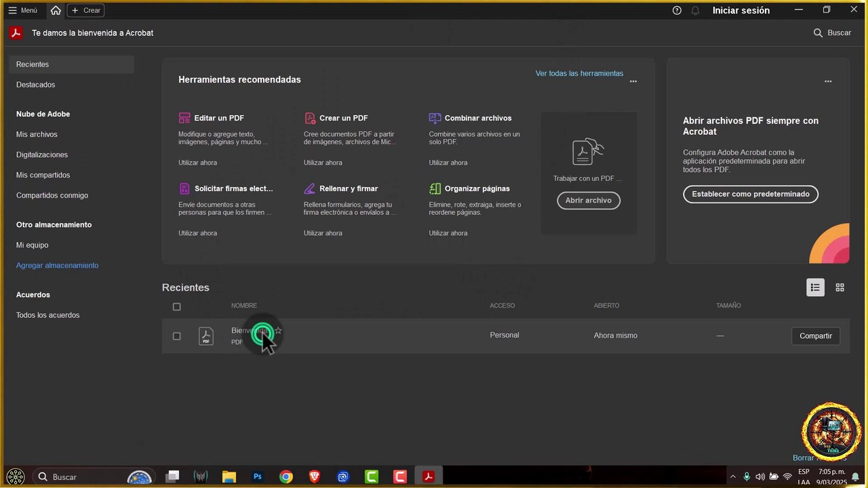Sort by TAMAÑO column header
This screenshot has width=868, height=488.
click(x=728, y=306)
